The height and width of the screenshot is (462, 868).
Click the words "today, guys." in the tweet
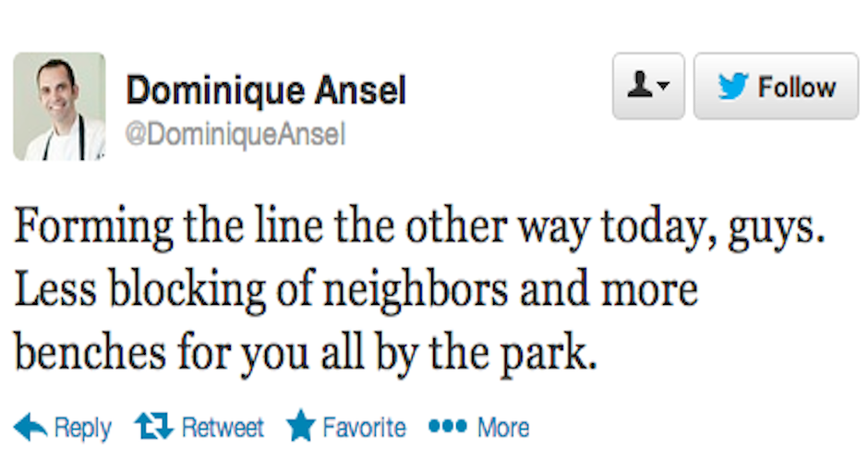[713, 229]
